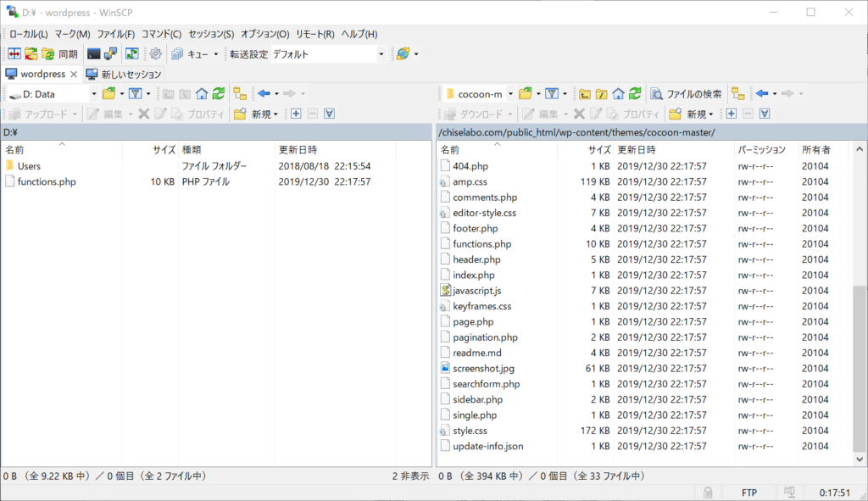The image size is (868, 501).
Task: Open the 新しいセッション tab
Action: (124, 75)
